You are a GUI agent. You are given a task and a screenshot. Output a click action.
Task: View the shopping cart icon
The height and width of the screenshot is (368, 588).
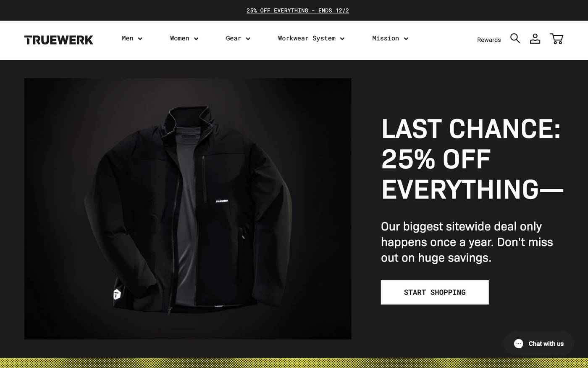coord(556,39)
